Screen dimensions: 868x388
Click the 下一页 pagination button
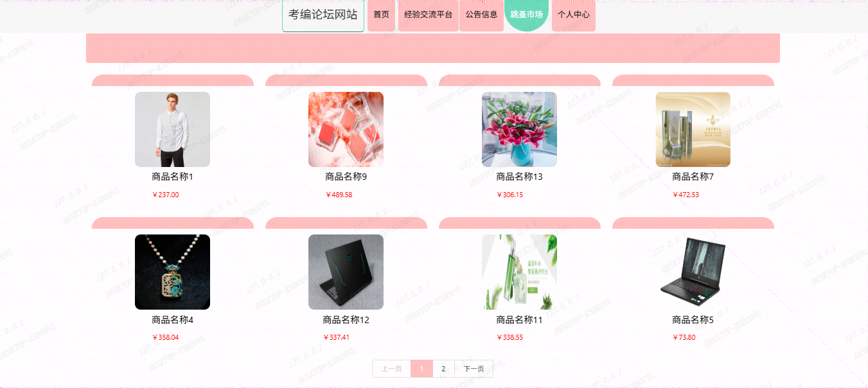coord(474,369)
